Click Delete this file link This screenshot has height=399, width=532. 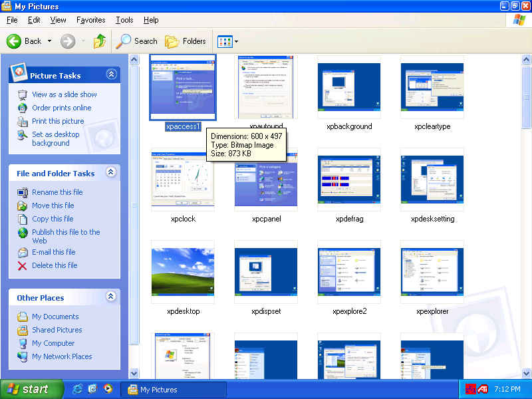55,265
